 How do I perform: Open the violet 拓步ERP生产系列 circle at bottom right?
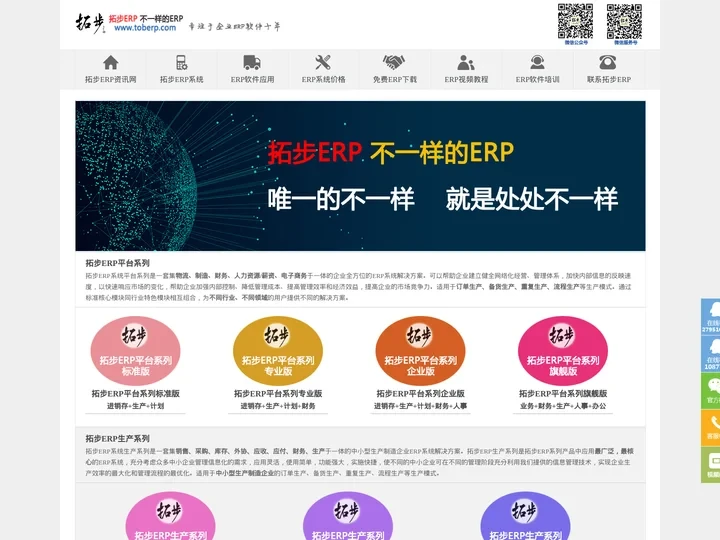(x=525, y=516)
